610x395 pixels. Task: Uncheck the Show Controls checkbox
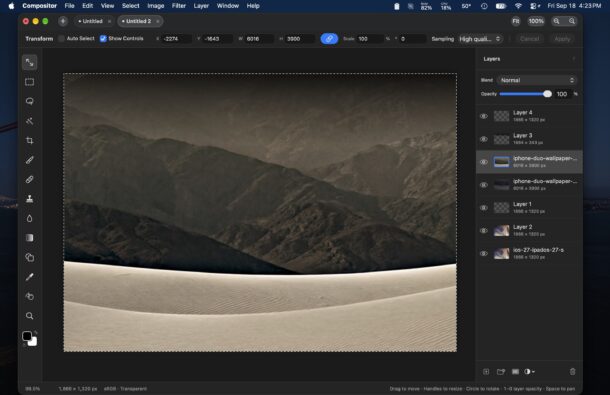coord(103,39)
